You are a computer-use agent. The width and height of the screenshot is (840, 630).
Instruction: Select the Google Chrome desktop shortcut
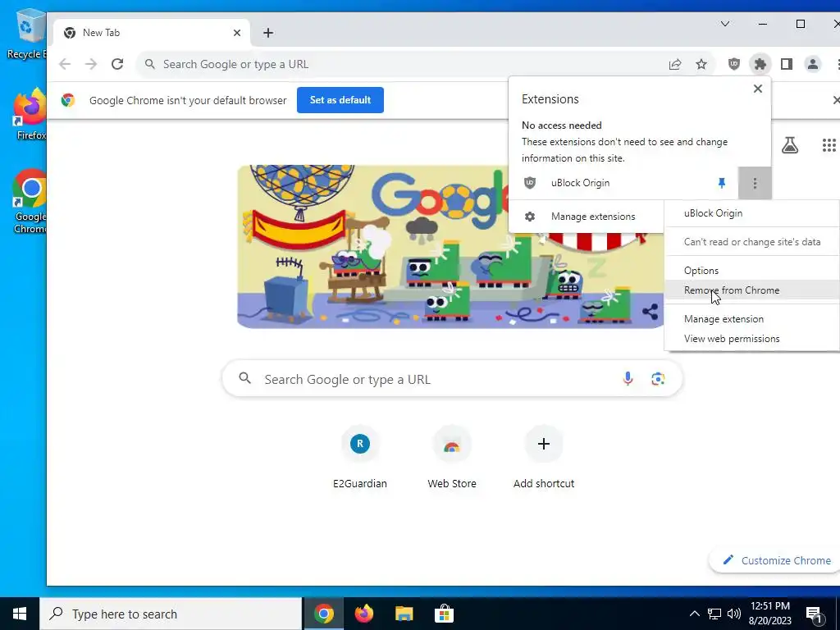(30, 202)
